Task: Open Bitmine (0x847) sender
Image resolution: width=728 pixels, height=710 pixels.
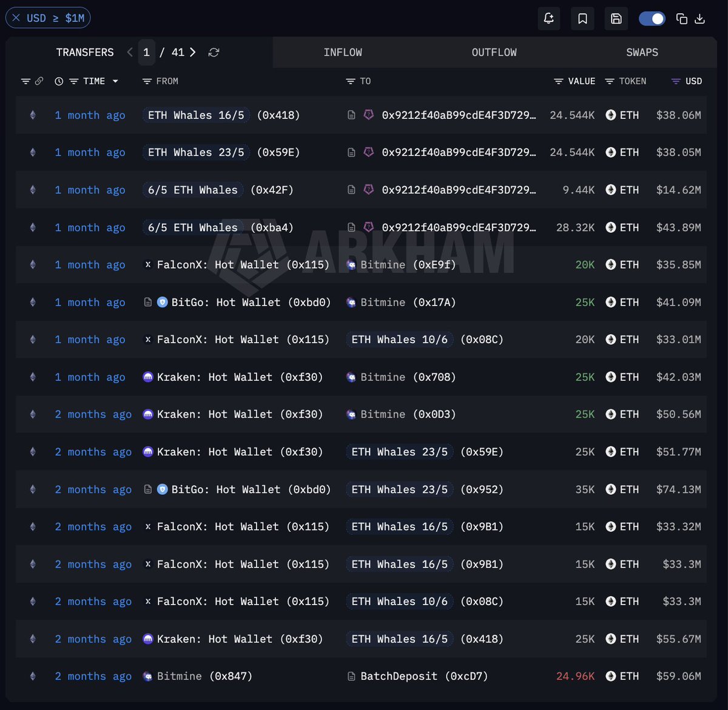Action: [x=204, y=677]
